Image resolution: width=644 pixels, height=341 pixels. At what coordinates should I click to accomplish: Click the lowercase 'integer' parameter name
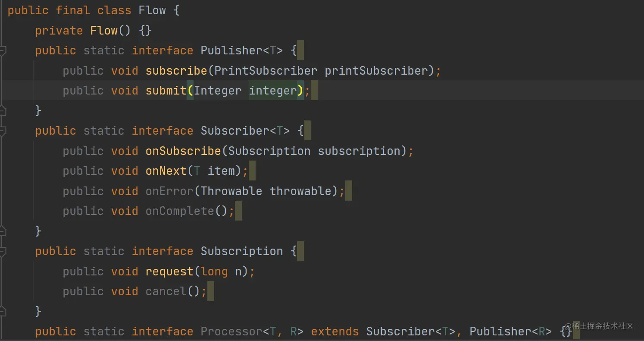click(x=273, y=91)
